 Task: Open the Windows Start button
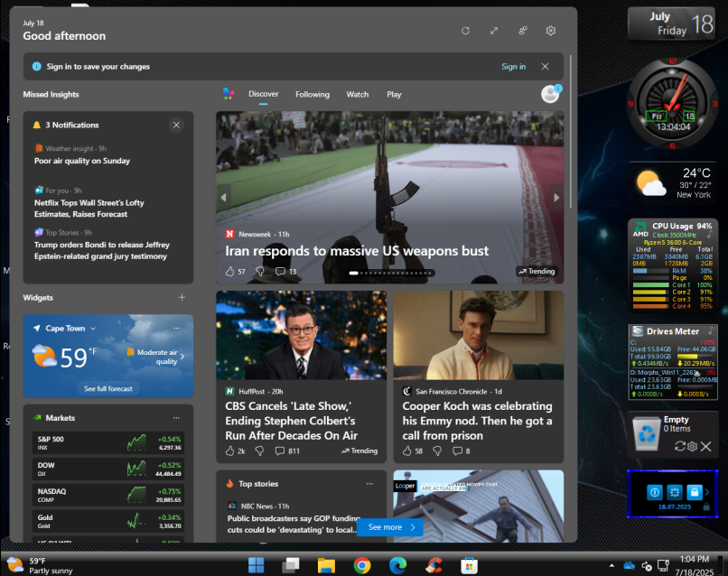pyautogui.click(x=256, y=565)
